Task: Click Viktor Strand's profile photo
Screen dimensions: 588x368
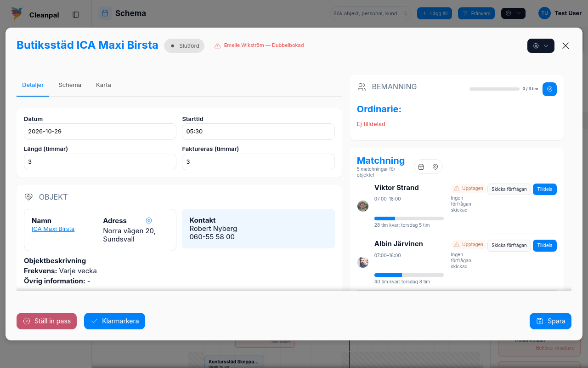Action: (363, 206)
